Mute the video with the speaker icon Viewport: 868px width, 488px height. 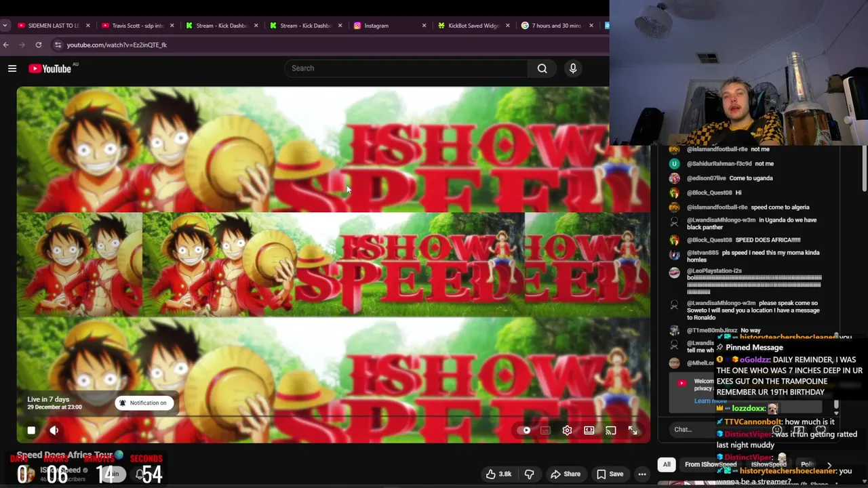click(x=54, y=430)
